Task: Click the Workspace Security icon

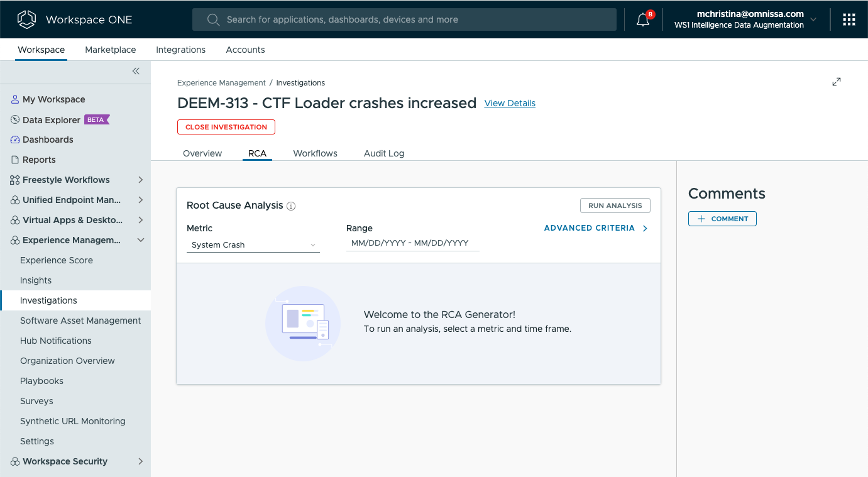Action: [x=15, y=461]
